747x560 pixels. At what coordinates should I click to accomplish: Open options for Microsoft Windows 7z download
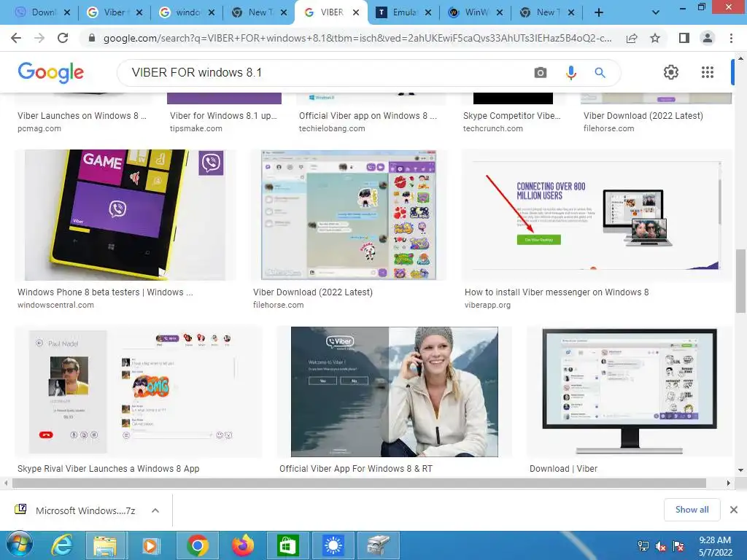(x=155, y=510)
